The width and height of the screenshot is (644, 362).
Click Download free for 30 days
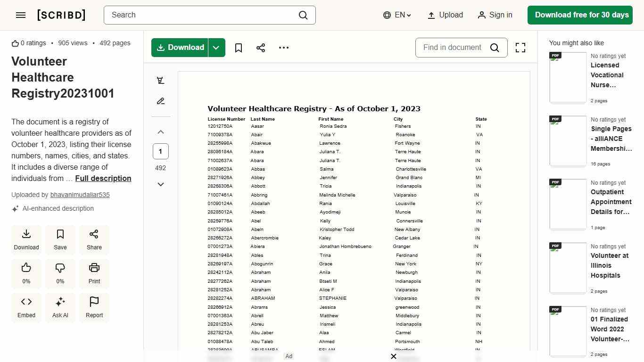pyautogui.click(x=580, y=15)
